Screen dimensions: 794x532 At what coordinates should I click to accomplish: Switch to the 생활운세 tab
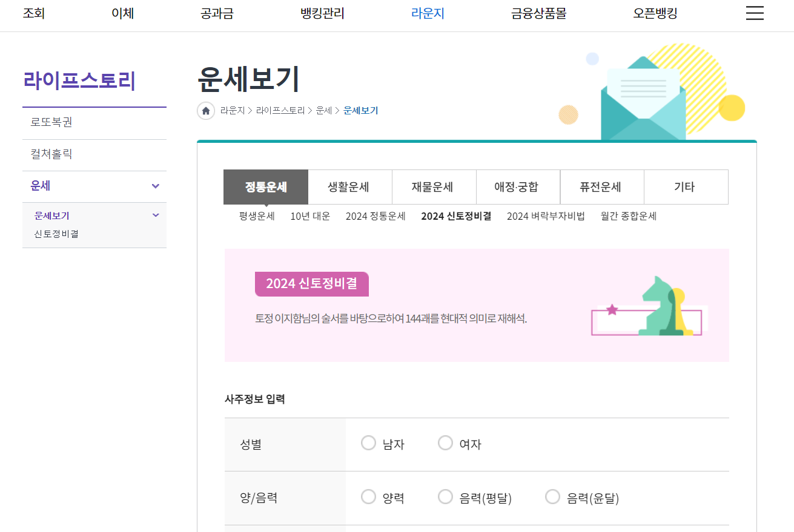coord(350,187)
